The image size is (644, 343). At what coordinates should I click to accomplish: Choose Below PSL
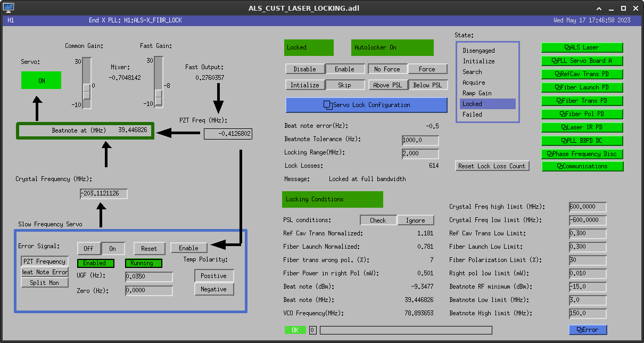[427, 85]
